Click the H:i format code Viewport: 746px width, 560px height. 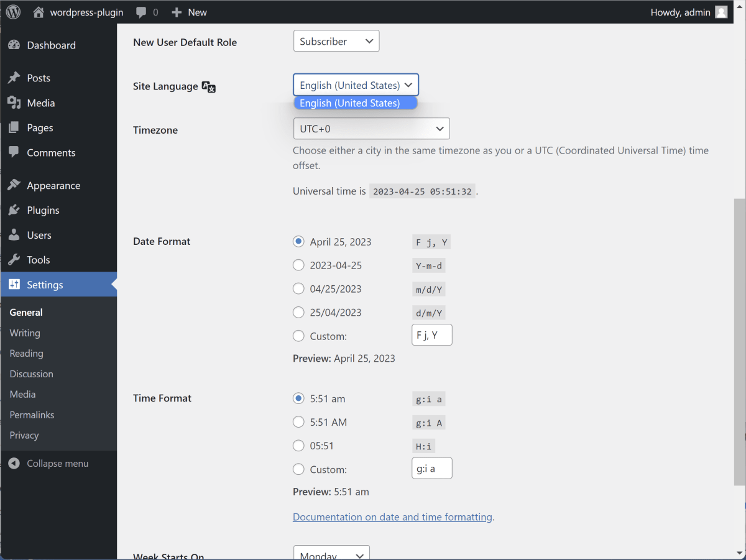[x=424, y=446]
